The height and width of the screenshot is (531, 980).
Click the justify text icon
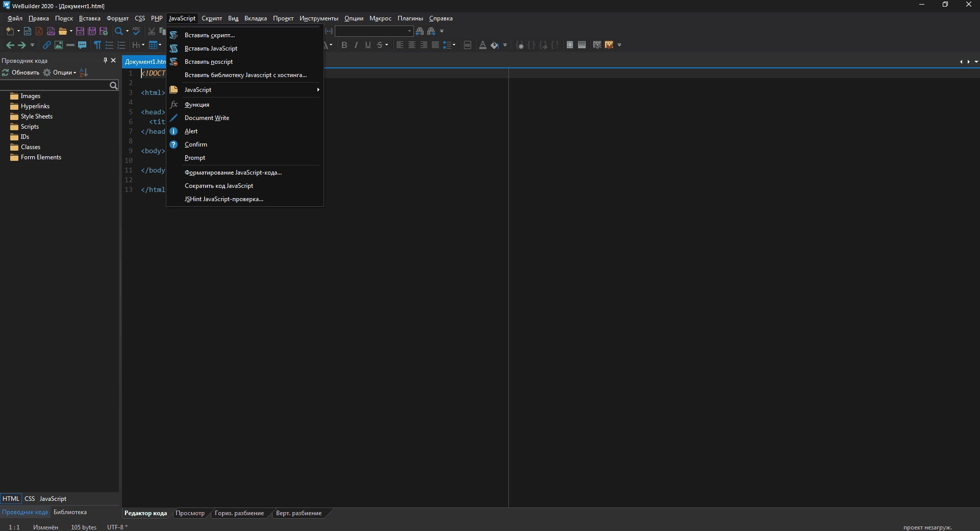click(435, 45)
